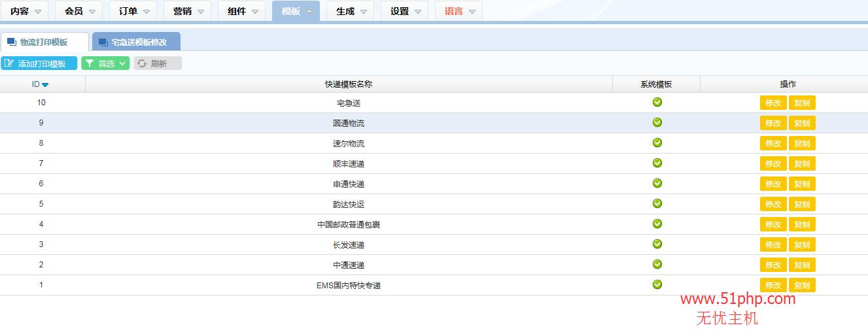Click green system-template check for 速尔物流

tap(657, 143)
